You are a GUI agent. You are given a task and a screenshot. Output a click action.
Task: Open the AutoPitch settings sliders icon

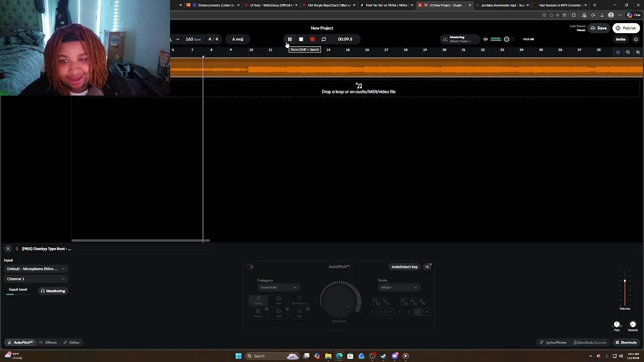click(x=427, y=267)
